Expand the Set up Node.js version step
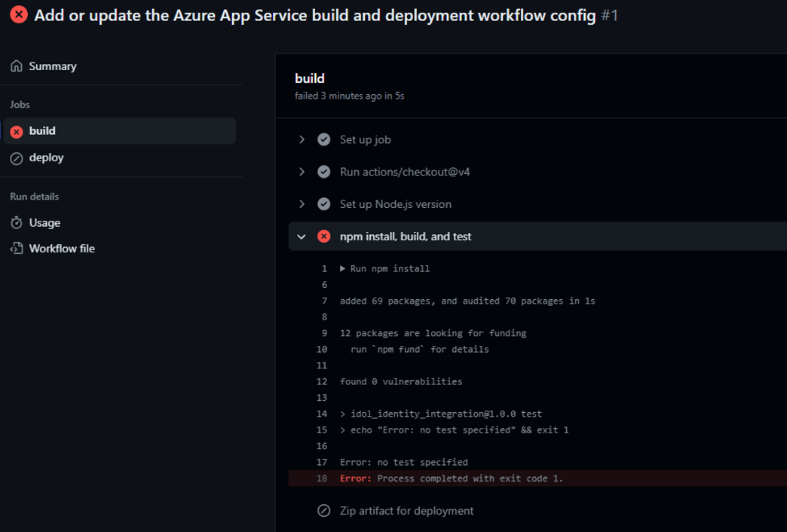 click(302, 204)
